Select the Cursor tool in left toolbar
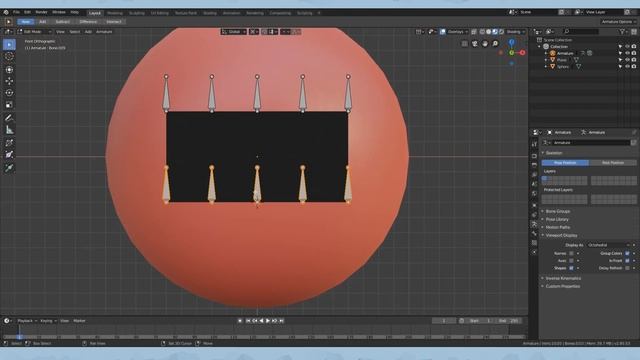The image size is (640, 360). (9, 56)
